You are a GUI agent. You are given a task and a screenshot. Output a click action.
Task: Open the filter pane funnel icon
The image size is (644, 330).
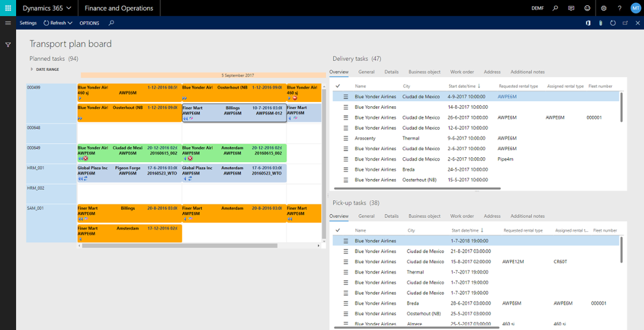tap(8, 45)
